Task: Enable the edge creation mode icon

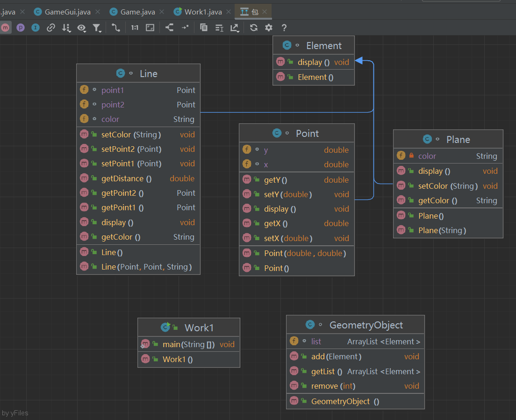Action: coord(115,28)
